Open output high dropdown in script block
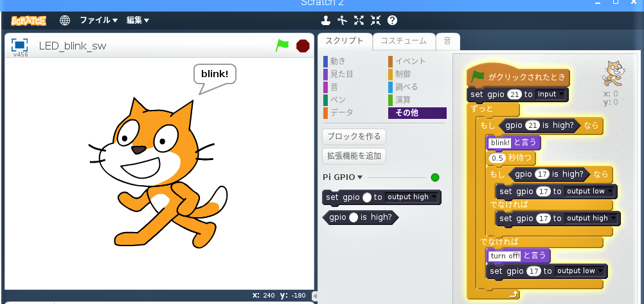Image resolution: width=644 pixels, height=304 pixels. pos(591,218)
